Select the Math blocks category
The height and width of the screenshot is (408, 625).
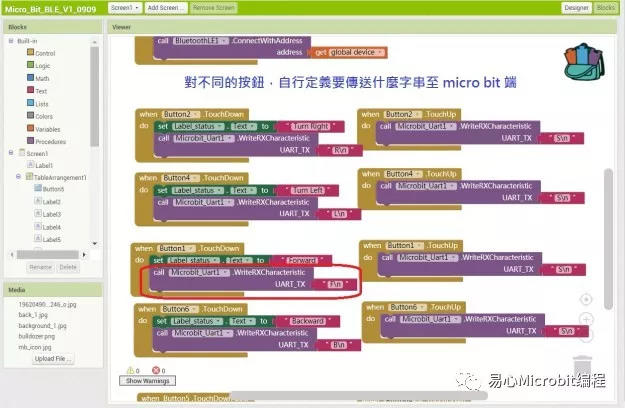(42, 78)
